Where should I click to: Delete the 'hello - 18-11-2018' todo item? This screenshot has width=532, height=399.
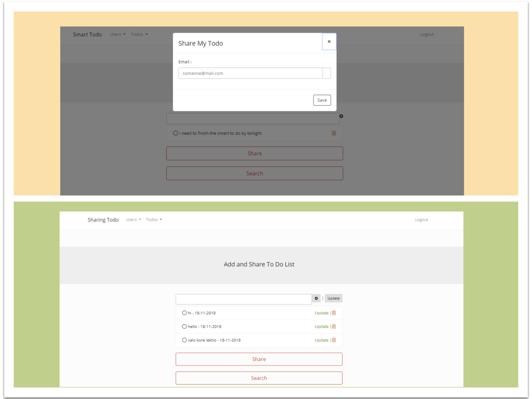334,327
